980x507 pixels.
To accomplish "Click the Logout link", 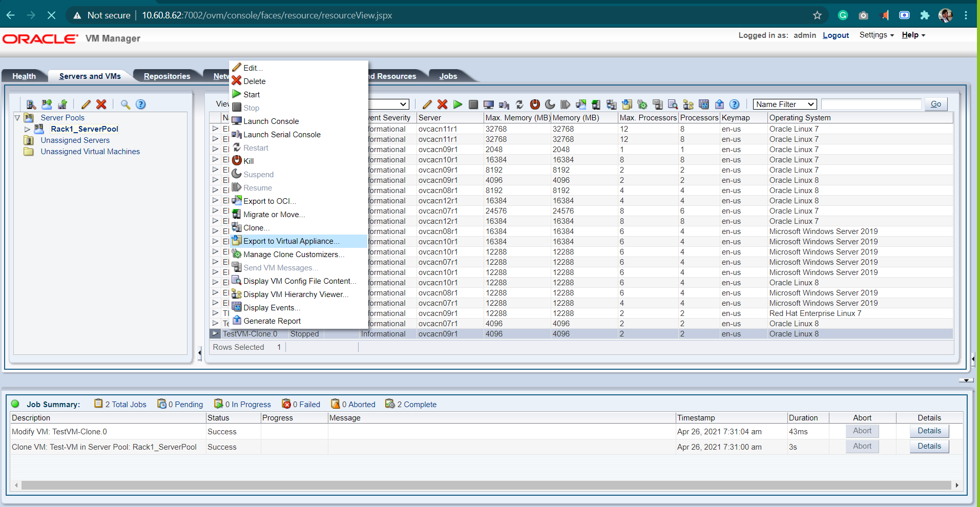I will click(x=836, y=35).
